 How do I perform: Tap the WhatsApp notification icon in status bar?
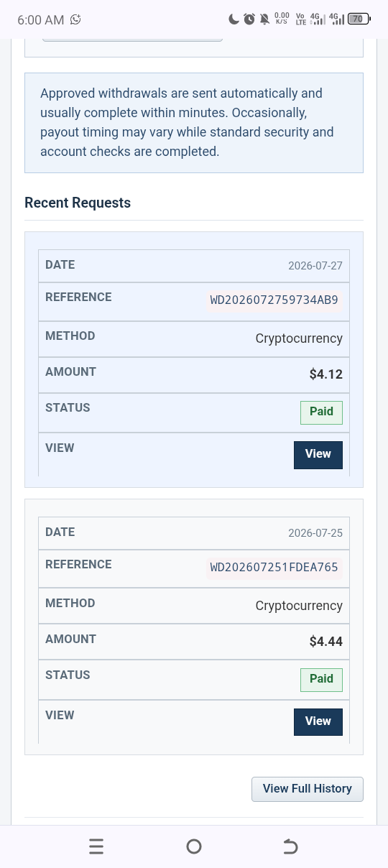75,19
